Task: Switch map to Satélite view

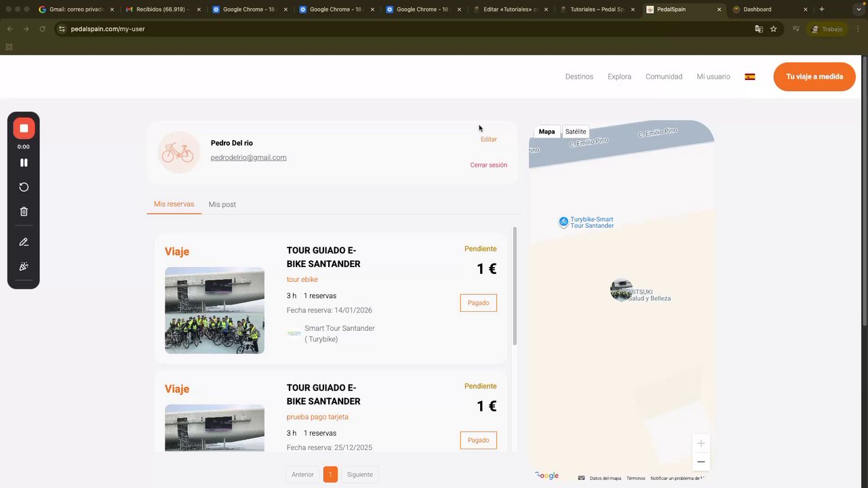Action: pyautogui.click(x=576, y=131)
